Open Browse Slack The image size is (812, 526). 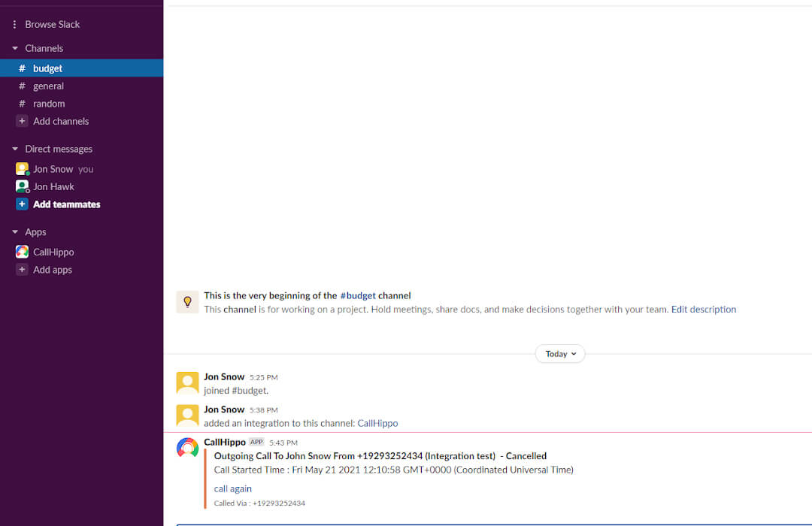53,24
